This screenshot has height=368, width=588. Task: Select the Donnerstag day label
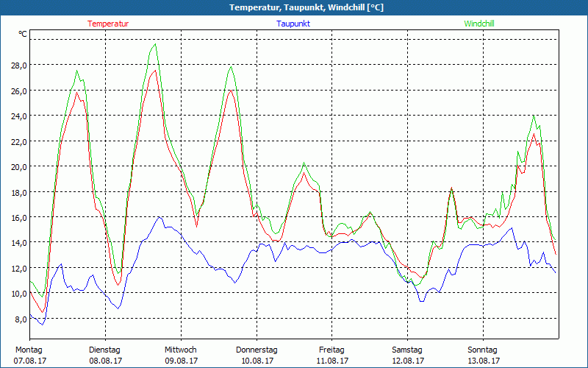257,350
